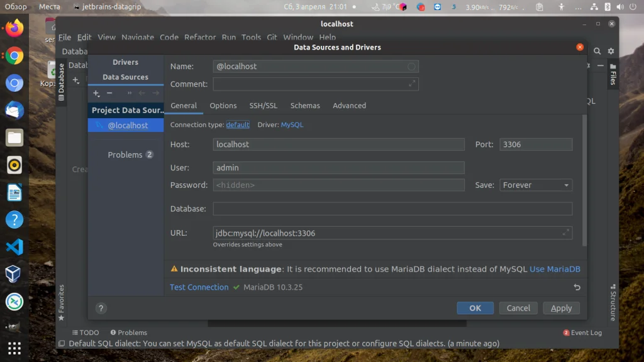Open help via the question mark icon
The width and height of the screenshot is (644, 362).
coord(101,309)
